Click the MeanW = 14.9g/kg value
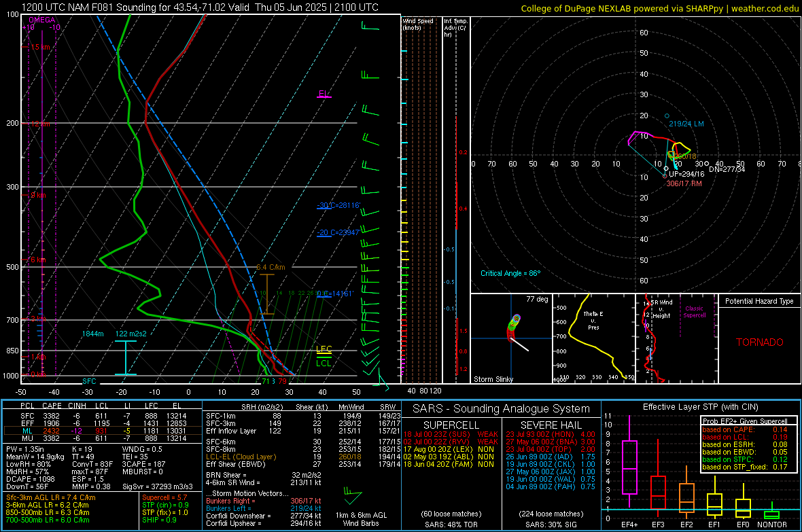Viewport: 802px width, 532px height. coord(35,457)
